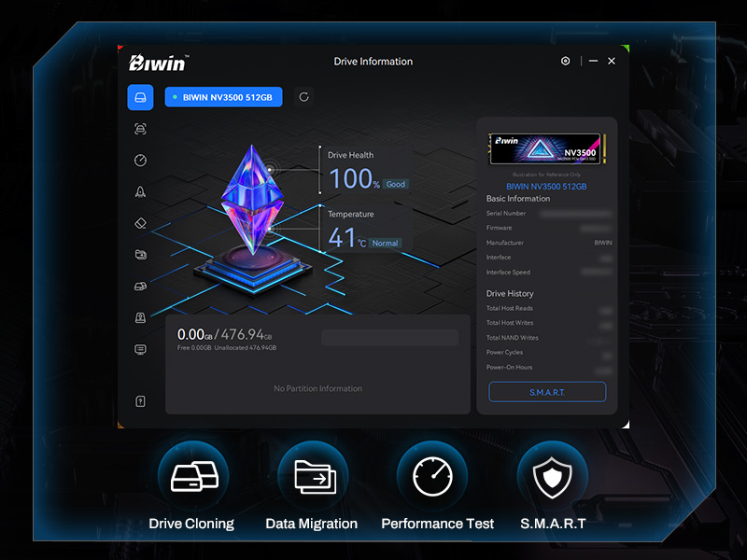Click the 'No Partition Information' message
Image resolution: width=747 pixels, height=560 pixels.
(x=317, y=388)
